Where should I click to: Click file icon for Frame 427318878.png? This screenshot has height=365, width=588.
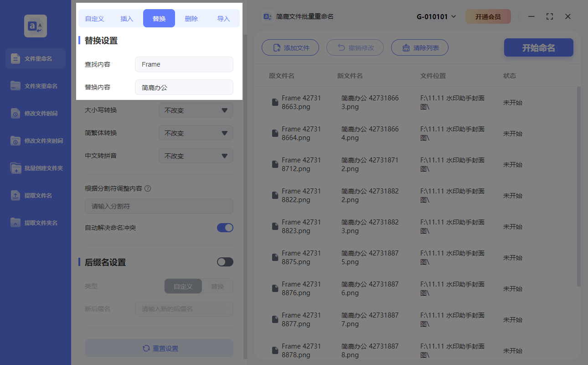[275, 350]
